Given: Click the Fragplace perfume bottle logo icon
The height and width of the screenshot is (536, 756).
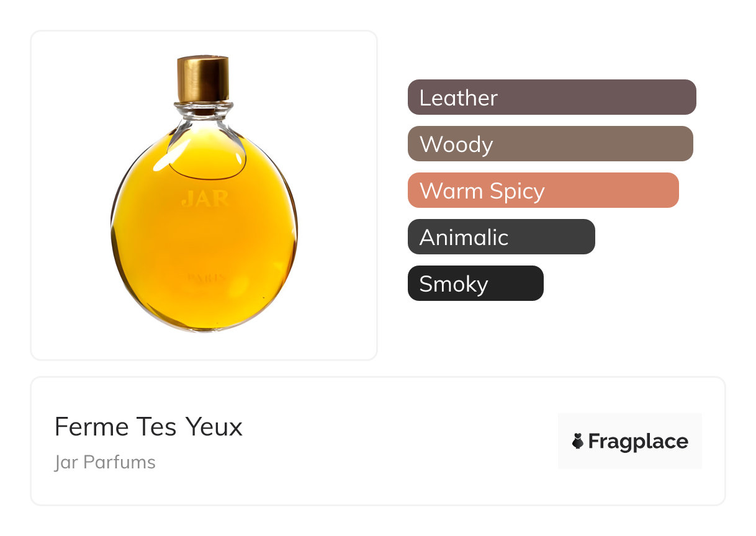Looking at the screenshot, I should click(578, 441).
